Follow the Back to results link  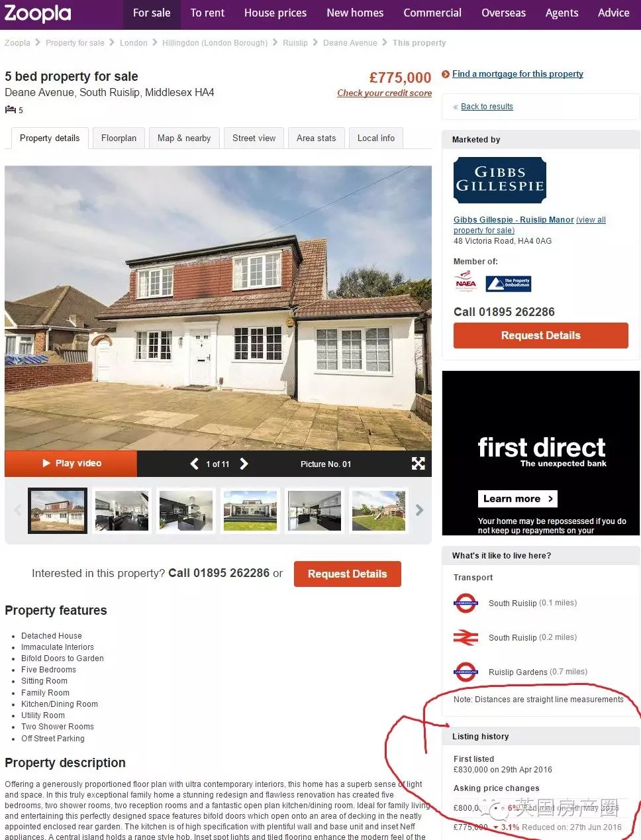coord(487,107)
